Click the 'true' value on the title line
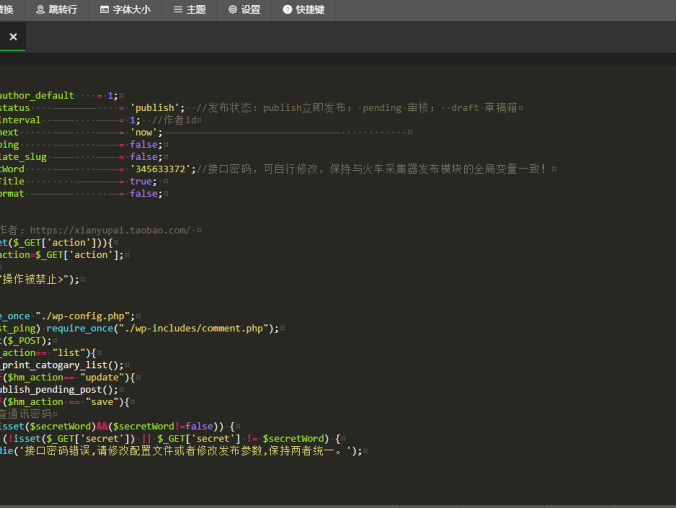 pyautogui.click(x=142, y=181)
